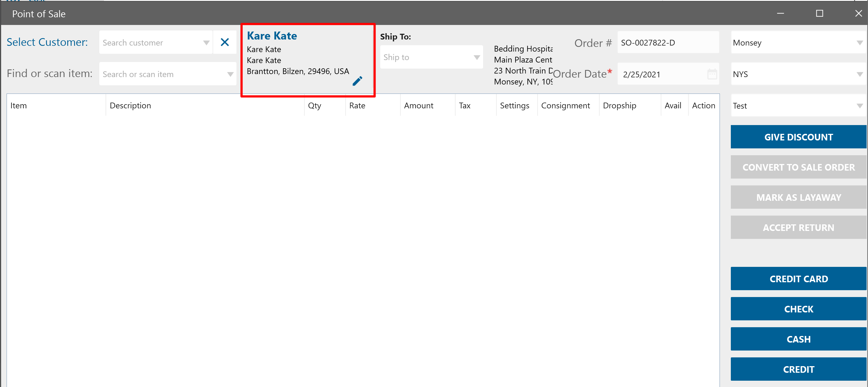Click the Kare Kate customer name link
The image size is (868, 387).
coord(272,36)
